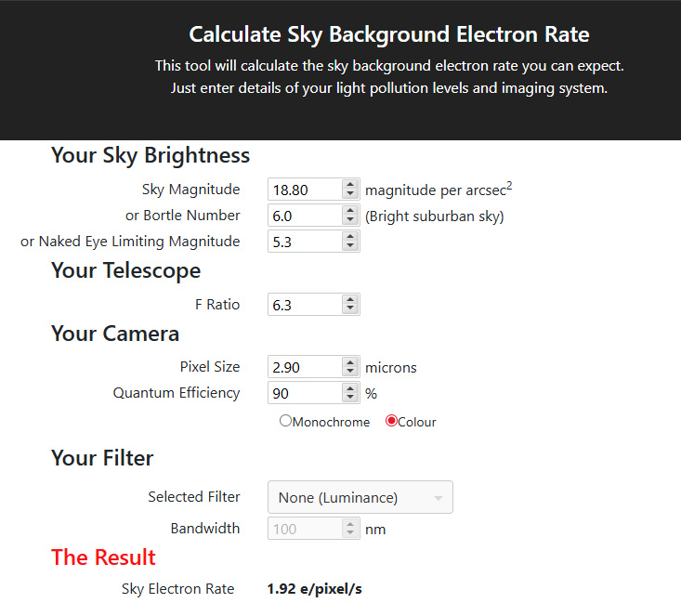Increase Sky Magnitude with up arrow
This screenshot has width=681, height=616.
[349, 185]
